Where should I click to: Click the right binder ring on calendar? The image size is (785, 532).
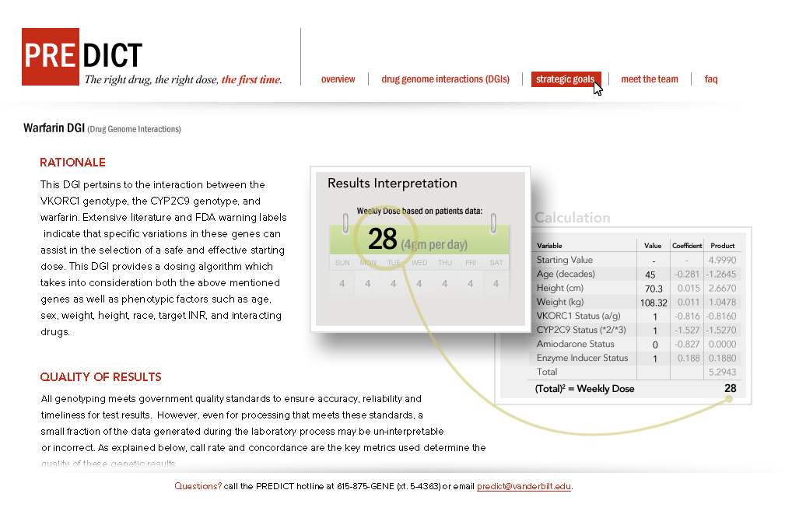(x=493, y=222)
